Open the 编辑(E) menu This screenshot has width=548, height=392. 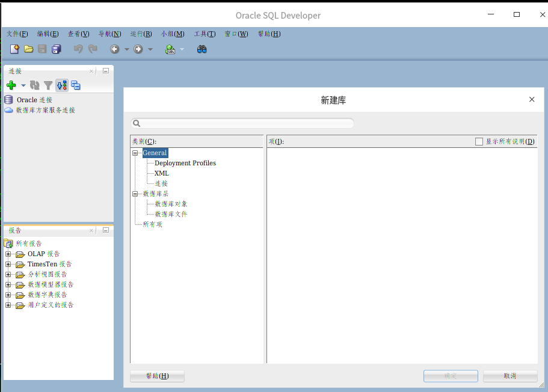click(x=48, y=34)
